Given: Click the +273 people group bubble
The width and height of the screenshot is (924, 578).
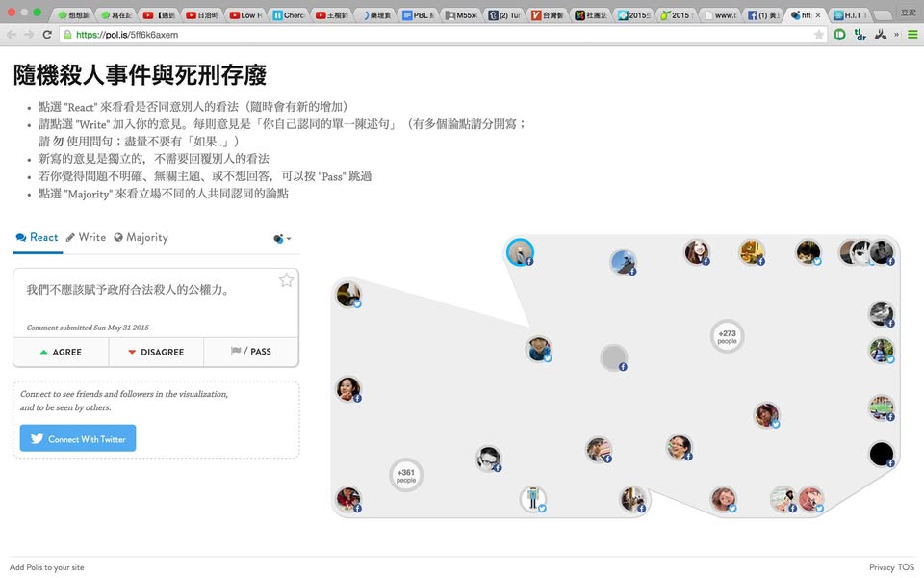Looking at the screenshot, I should pos(727,336).
